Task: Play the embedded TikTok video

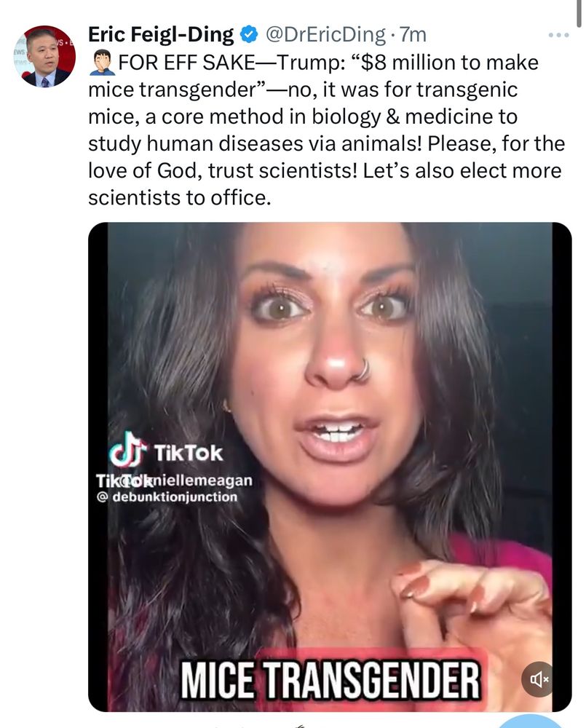Action: pos(330,467)
